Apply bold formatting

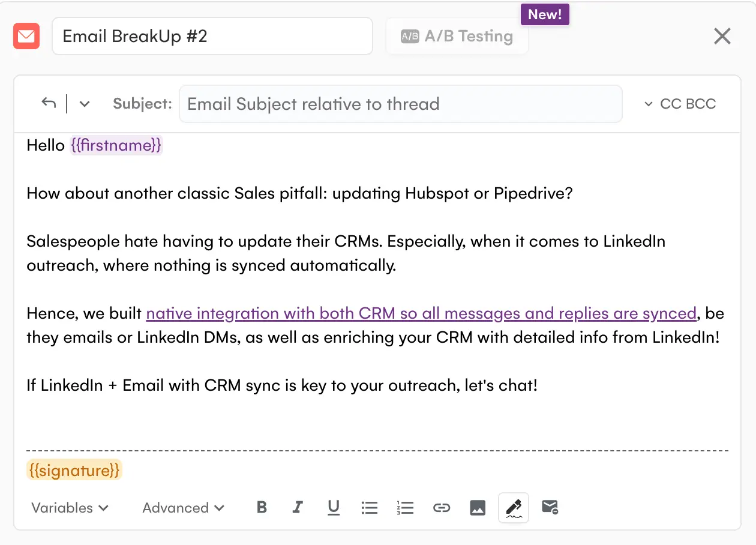click(x=262, y=507)
